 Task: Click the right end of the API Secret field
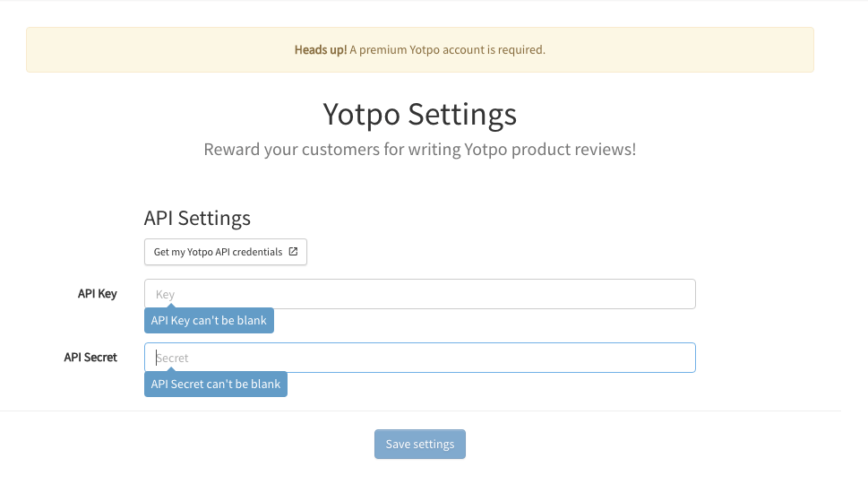[681, 358]
